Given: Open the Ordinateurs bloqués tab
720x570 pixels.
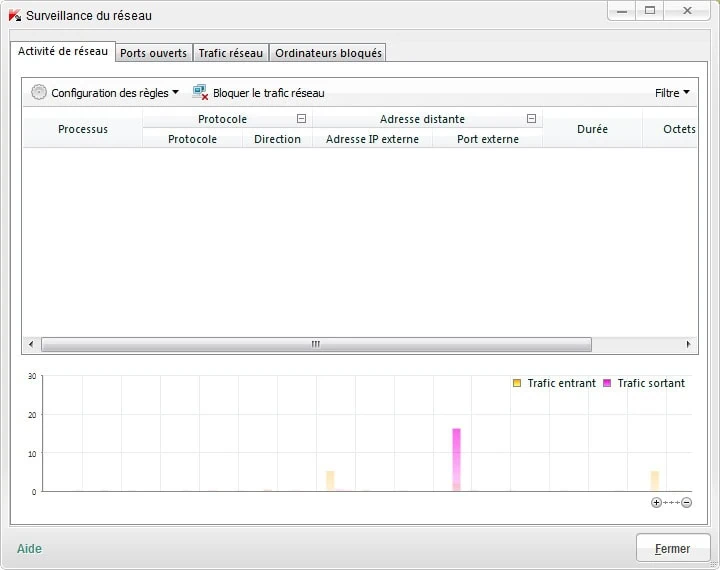Looking at the screenshot, I should [328, 53].
